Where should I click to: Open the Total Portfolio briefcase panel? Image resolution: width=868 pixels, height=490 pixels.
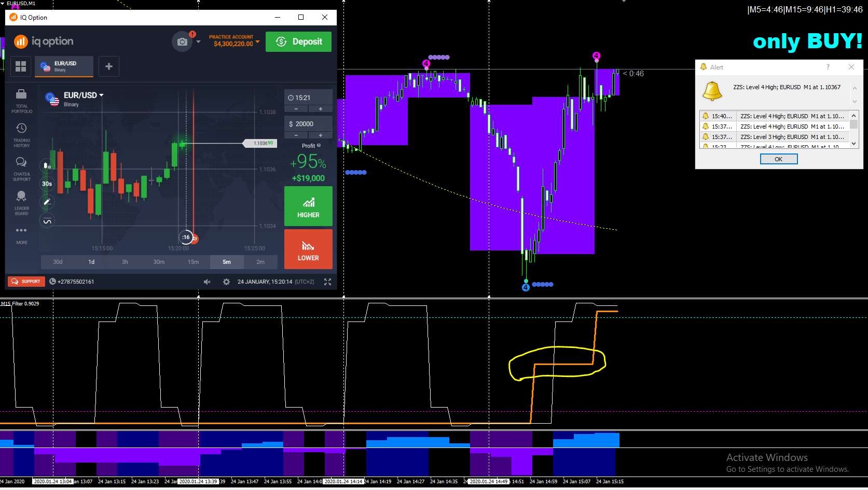21,101
